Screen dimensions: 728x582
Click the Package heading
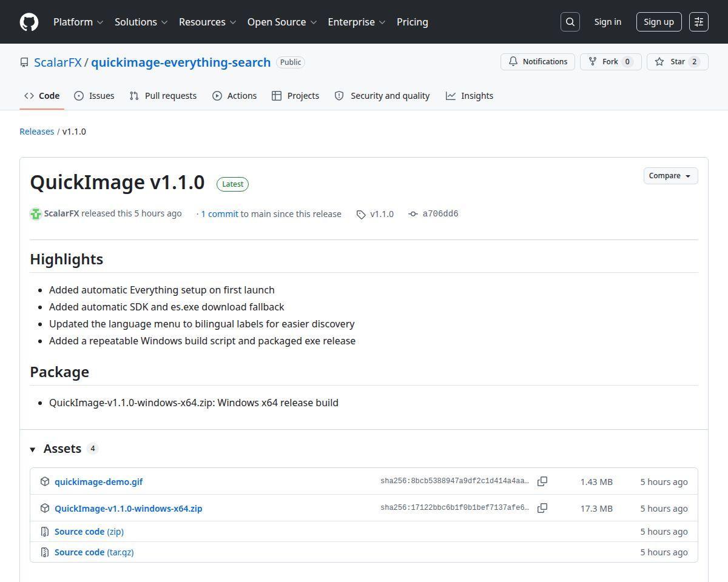59,372
